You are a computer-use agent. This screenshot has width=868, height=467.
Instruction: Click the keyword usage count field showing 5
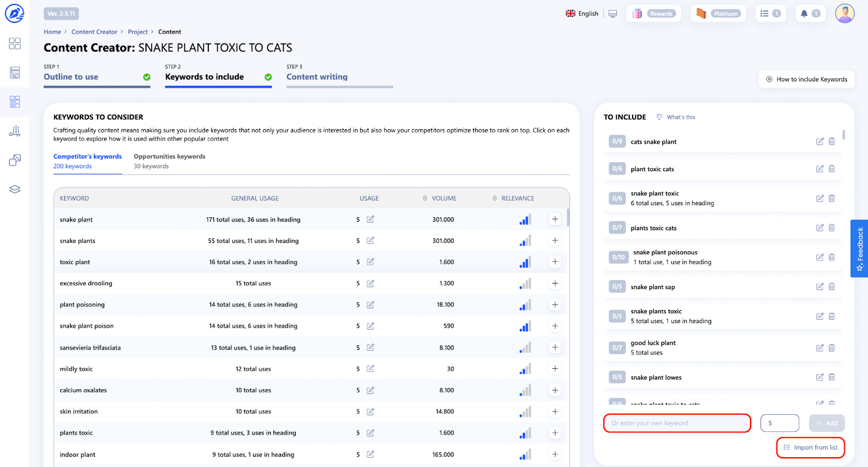[780, 423]
